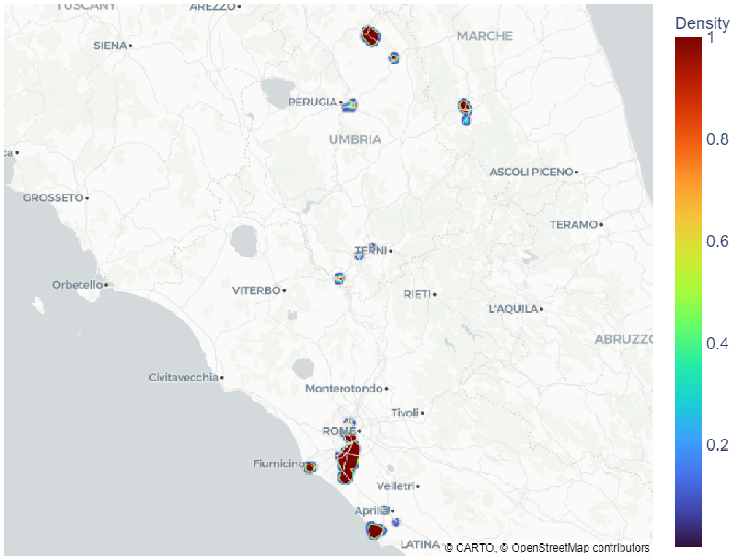Click the PERUGIA city label
The width and height of the screenshot is (735, 560).
(313, 102)
